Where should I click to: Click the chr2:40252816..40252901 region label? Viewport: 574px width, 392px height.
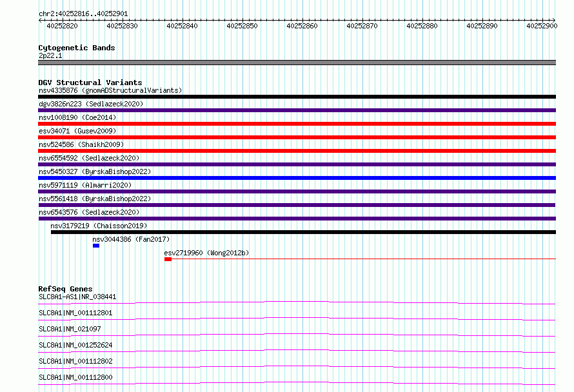pyautogui.click(x=83, y=14)
